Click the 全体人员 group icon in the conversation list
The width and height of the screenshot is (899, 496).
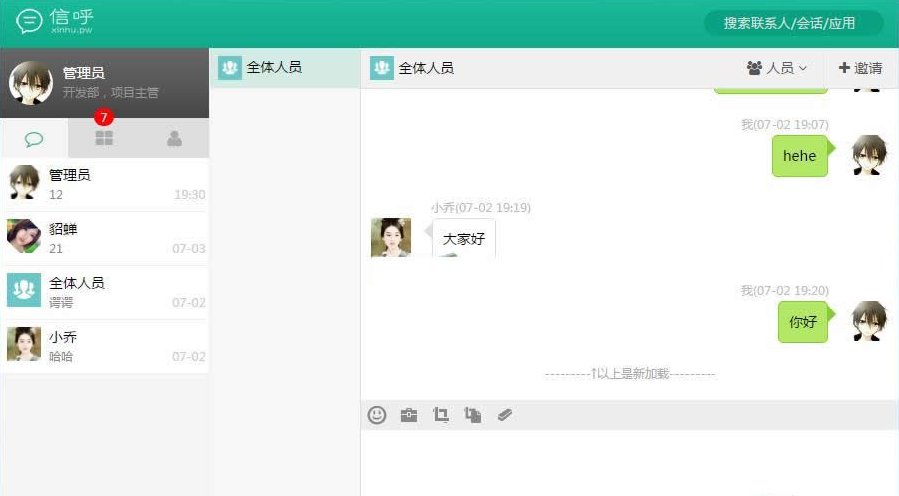click(x=24, y=290)
